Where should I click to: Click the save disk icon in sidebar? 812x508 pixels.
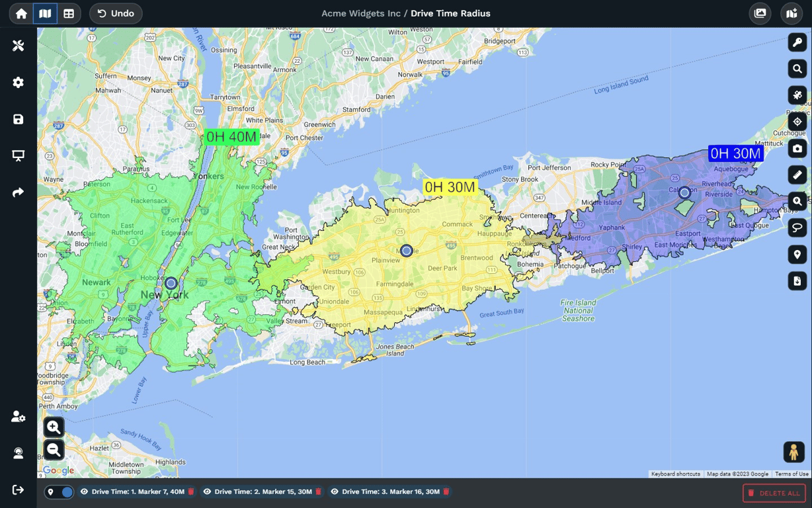[18, 120]
